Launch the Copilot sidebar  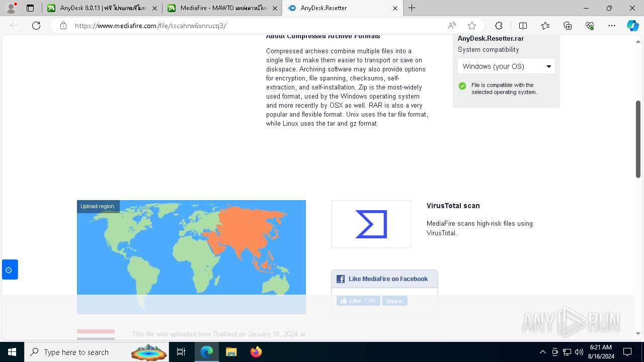tap(632, 26)
